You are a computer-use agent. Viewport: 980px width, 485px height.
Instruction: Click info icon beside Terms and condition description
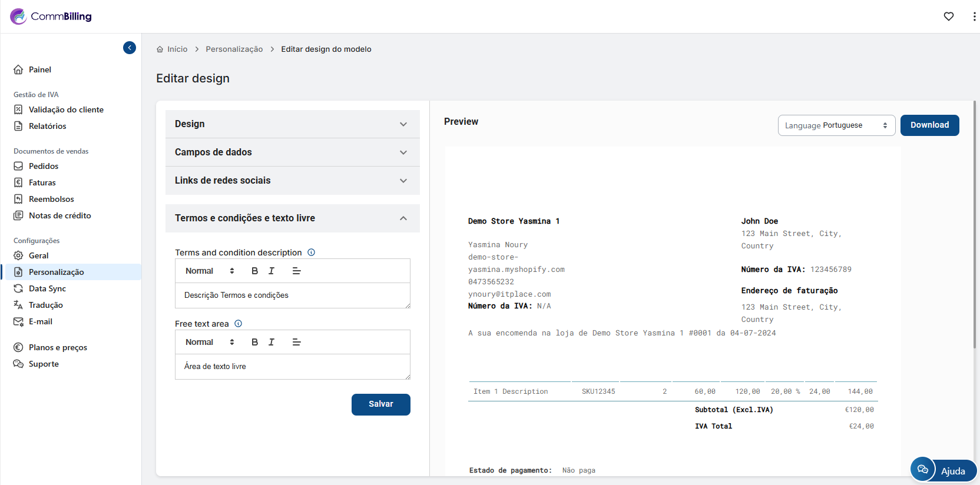[312, 253]
